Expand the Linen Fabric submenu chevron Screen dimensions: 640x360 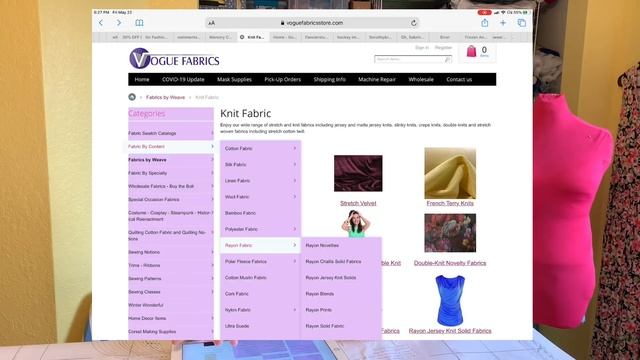pyautogui.click(x=295, y=180)
